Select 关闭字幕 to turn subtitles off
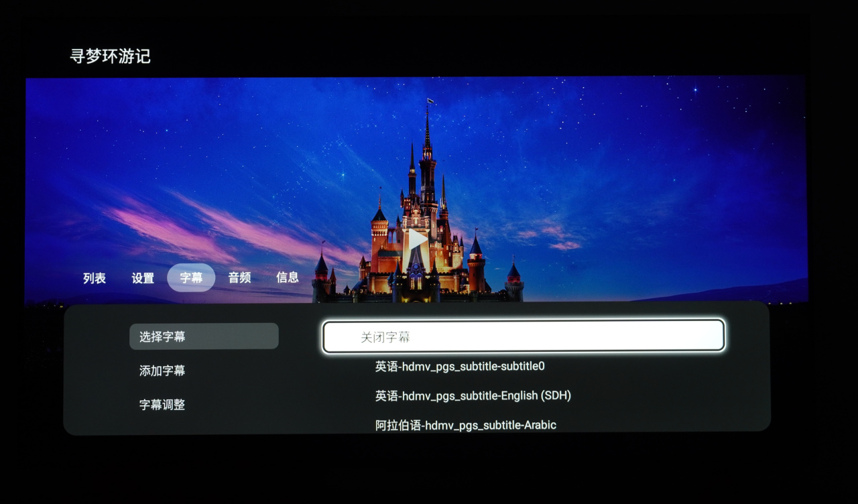Image resolution: width=858 pixels, height=504 pixels. tap(524, 336)
